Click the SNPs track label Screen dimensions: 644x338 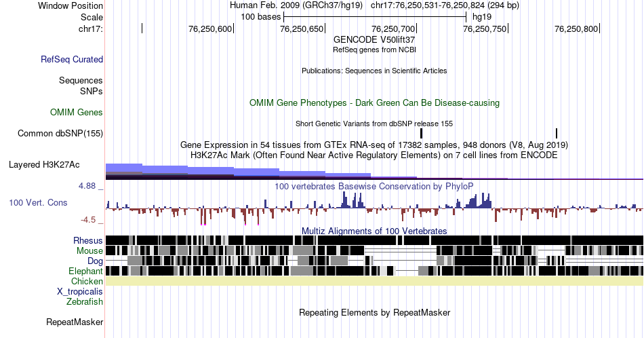92,91
